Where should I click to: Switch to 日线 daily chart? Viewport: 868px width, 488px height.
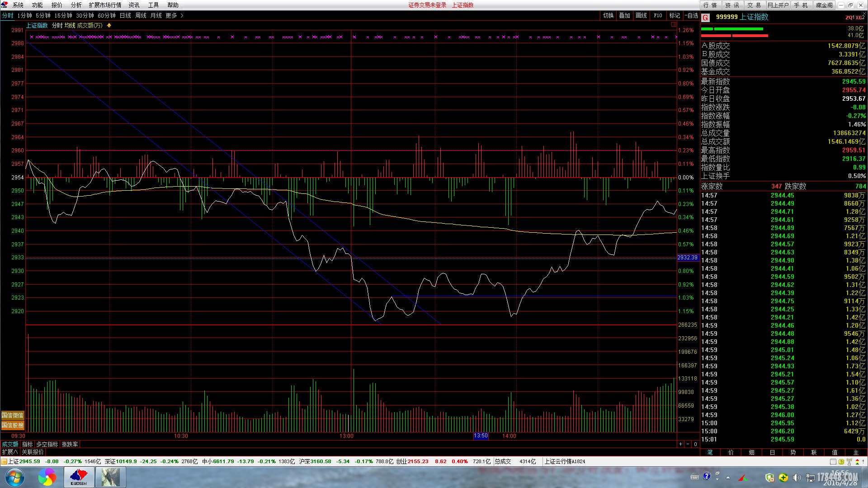126,15
